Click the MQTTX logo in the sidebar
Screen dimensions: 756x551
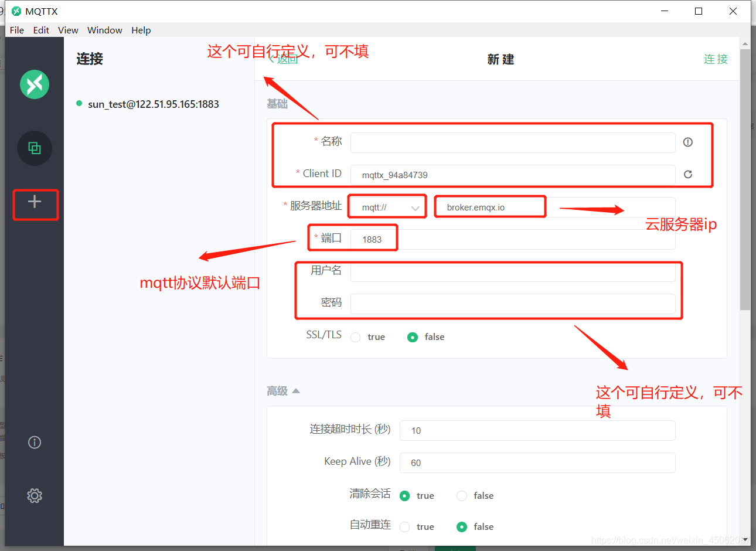(x=35, y=84)
